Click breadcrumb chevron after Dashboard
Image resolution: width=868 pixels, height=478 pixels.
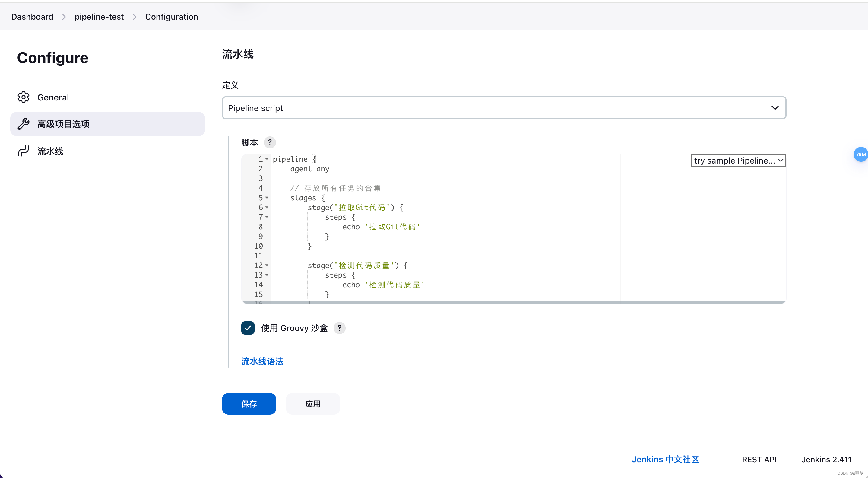(x=64, y=17)
